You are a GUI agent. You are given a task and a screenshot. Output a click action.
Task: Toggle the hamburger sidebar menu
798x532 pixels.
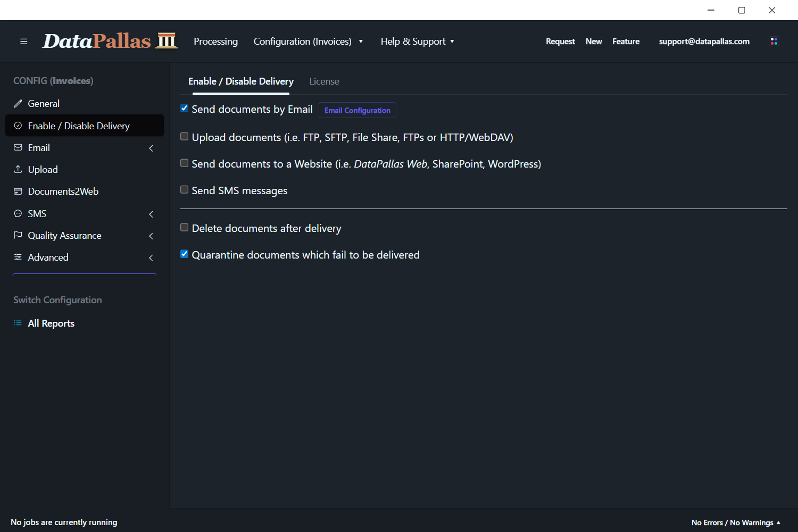tap(23, 41)
